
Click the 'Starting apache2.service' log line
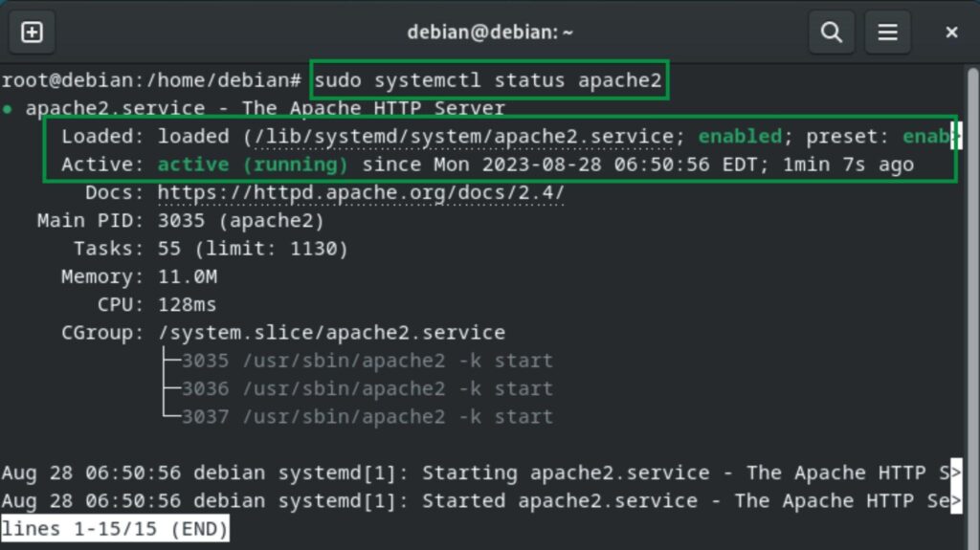[481, 473]
